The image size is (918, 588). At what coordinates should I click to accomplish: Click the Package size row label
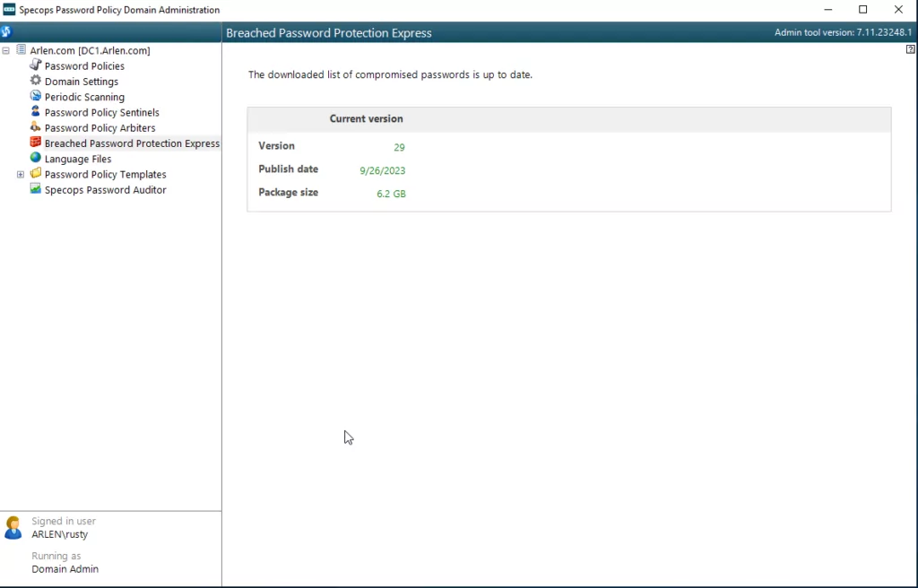point(288,192)
